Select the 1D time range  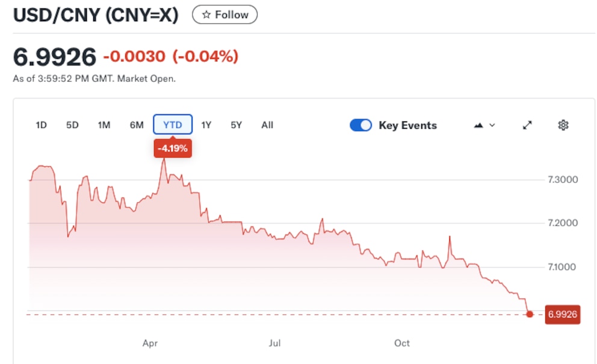pos(42,125)
